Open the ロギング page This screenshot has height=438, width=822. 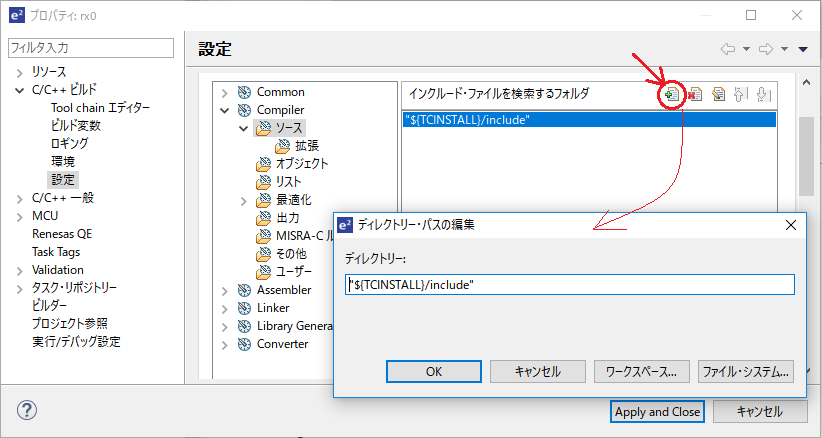(x=69, y=144)
